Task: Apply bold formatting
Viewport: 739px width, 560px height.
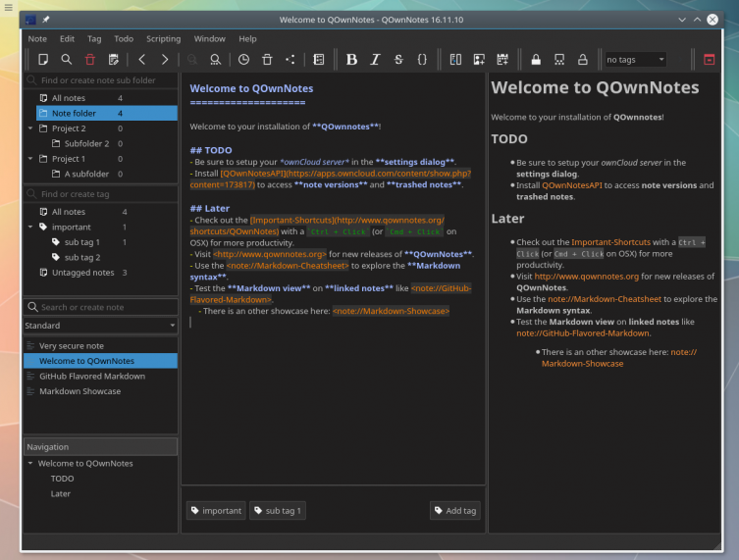Action: [x=351, y=60]
